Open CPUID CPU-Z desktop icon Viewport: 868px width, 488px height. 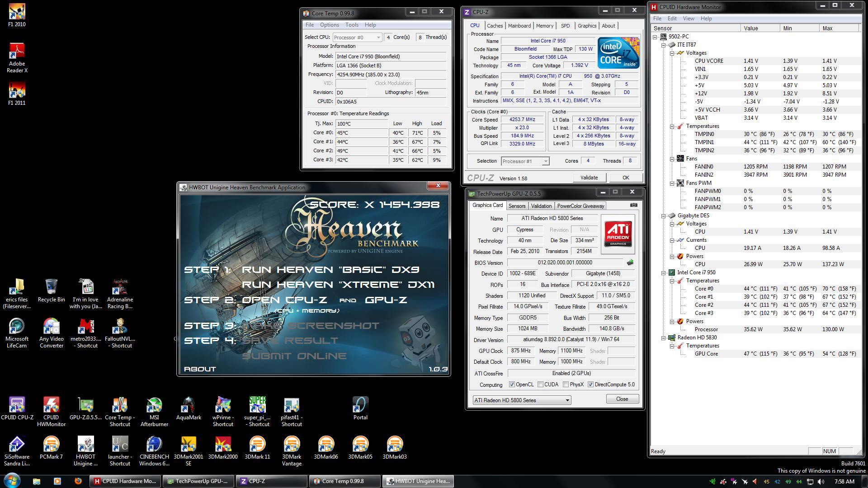point(17,408)
